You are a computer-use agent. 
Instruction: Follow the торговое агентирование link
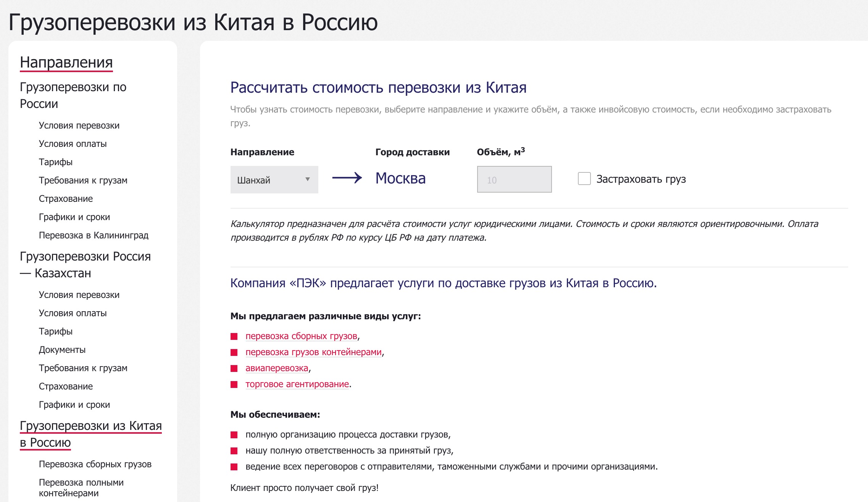click(297, 384)
